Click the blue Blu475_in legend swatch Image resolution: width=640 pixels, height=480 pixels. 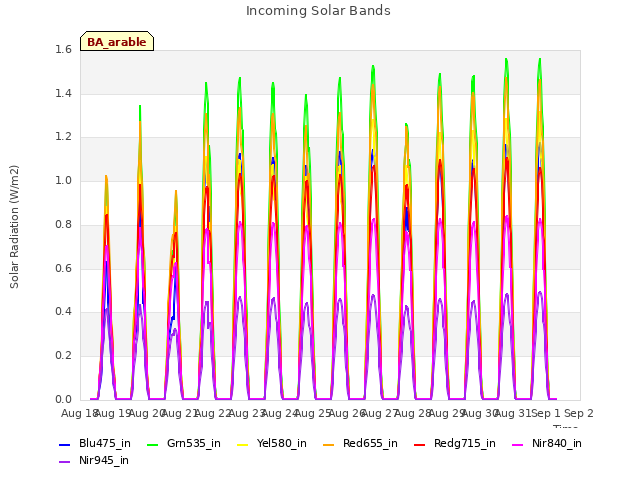click(65, 444)
